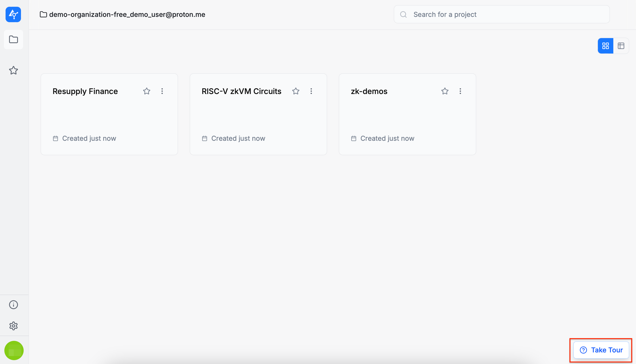Viewport: 636px width, 364px height.
Task: Switch to table list view
Action: tap(621, 46)
